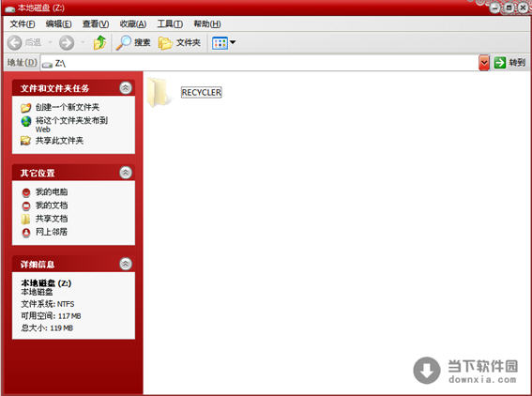
Task: Click the Forward arrow icon
Action: (67, 43)
